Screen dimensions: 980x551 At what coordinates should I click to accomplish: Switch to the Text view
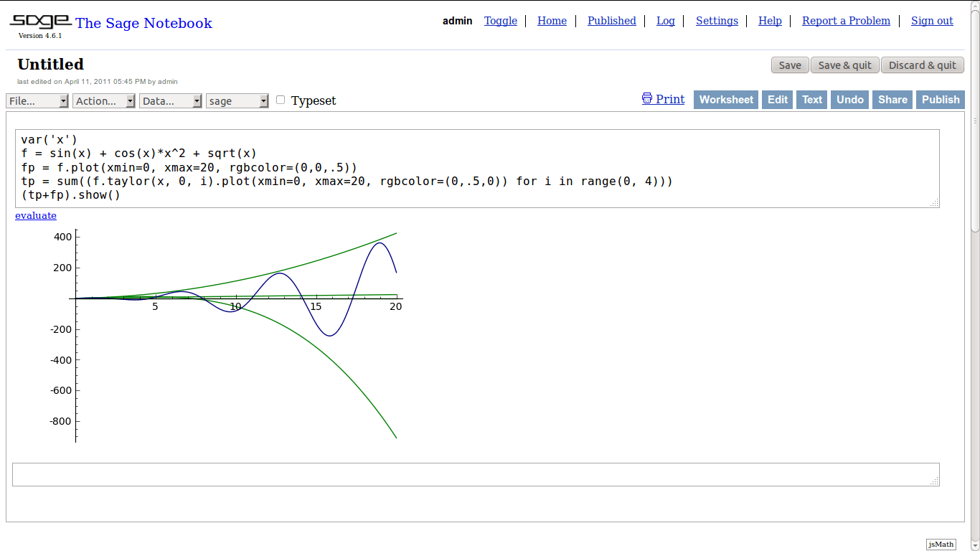(811, 99)
